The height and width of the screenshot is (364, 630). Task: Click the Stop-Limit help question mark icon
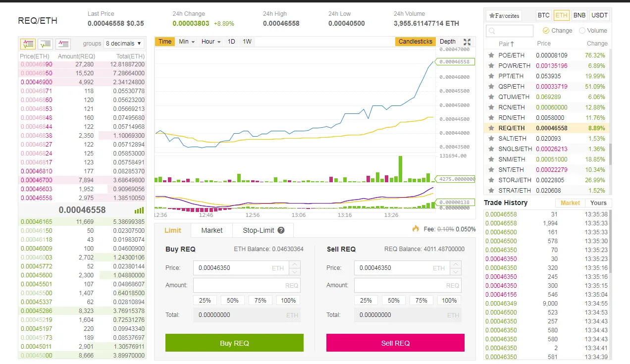coord(281,230)
